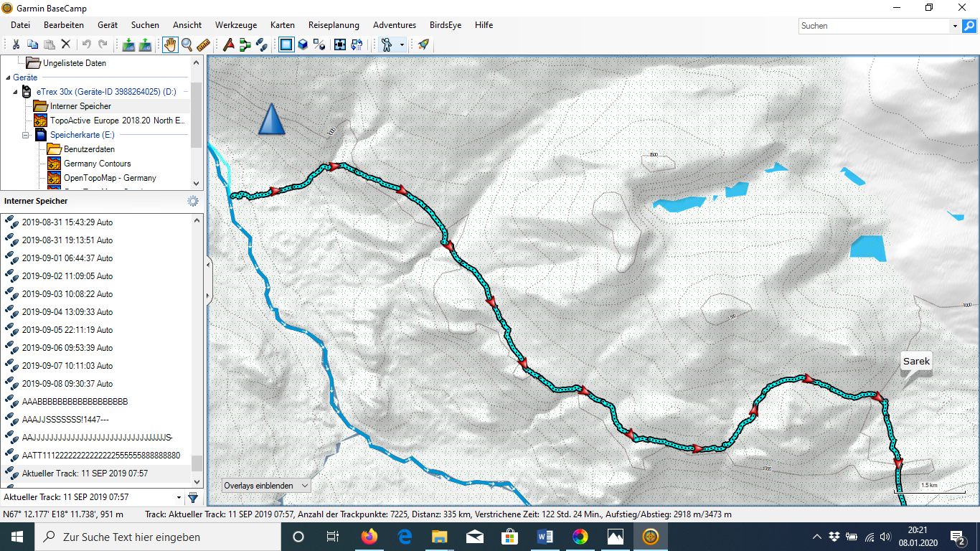Open the Reiseplanung menu
This screenshot has width=980, height=551.
pyautogui.click(x=334, y=25)
